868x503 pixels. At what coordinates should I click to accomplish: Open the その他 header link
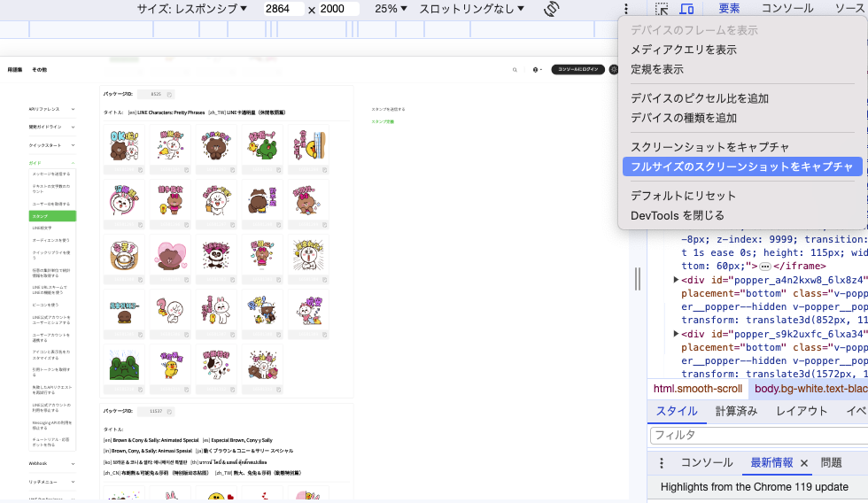pos(39,70)
